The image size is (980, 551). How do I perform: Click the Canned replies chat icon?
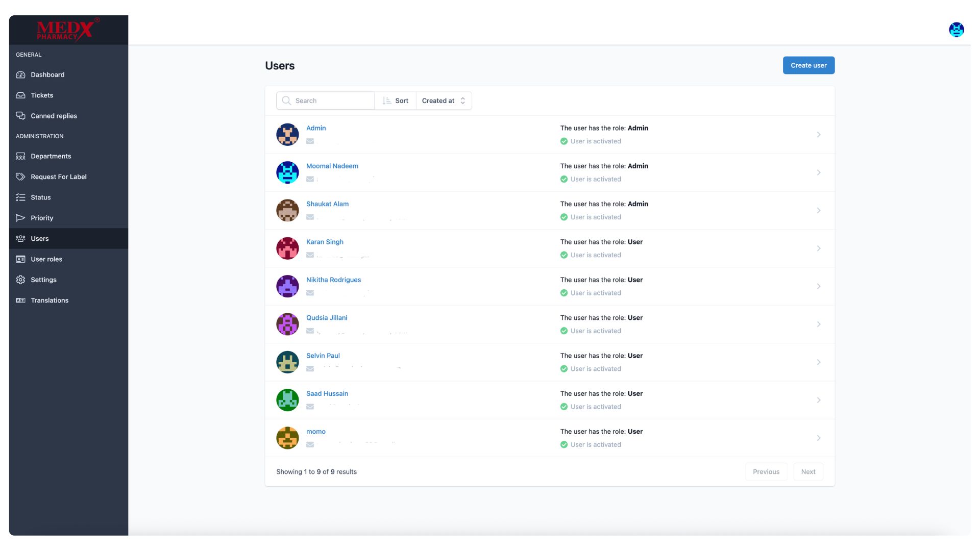20,116
